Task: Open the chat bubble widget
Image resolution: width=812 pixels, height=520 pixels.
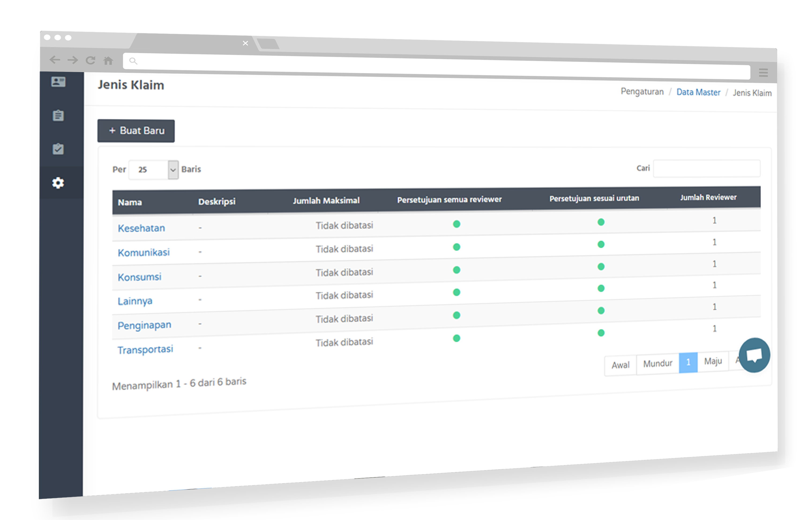Action: point(754,355)
